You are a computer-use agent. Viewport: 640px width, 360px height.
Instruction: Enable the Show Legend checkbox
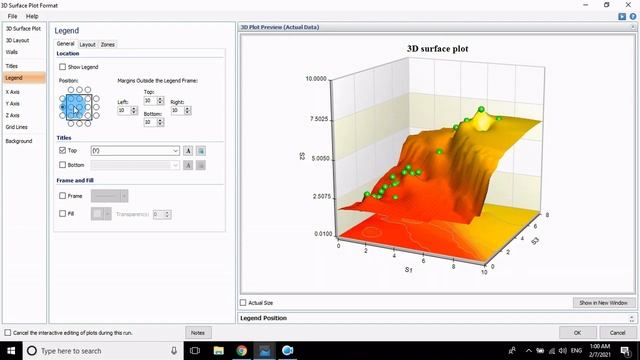[62, 67]
